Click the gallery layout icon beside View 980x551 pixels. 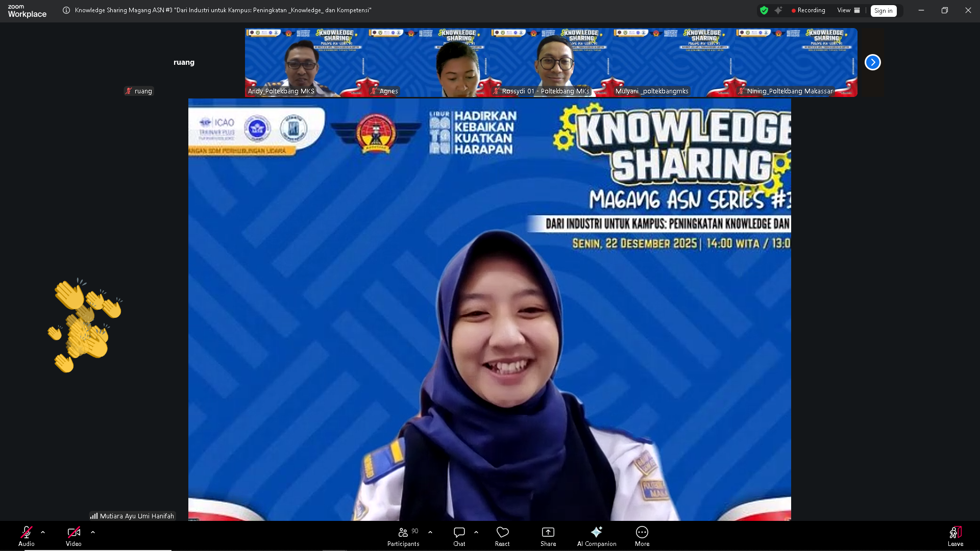(856, 10)
